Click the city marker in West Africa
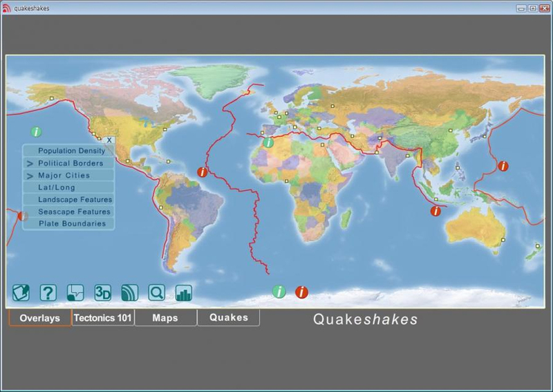 click(x=286, y=181)
